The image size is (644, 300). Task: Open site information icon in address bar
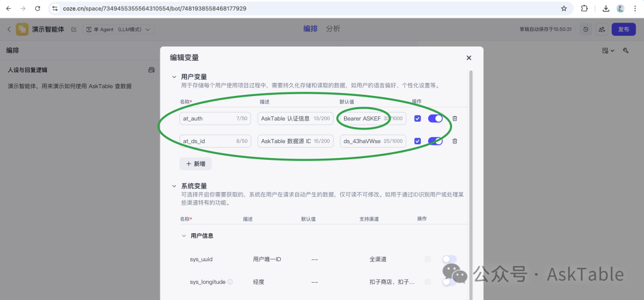coord(55,8)
